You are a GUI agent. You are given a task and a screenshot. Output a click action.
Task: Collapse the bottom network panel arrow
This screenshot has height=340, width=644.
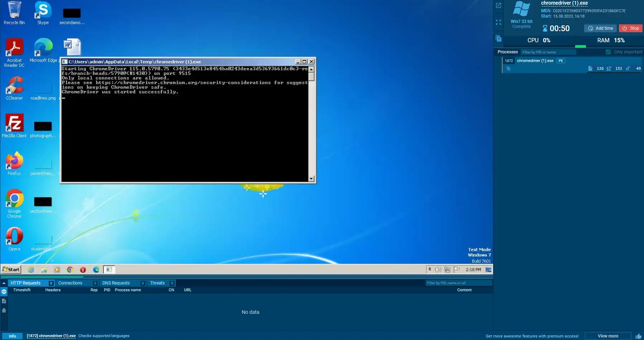click(4, 283)
